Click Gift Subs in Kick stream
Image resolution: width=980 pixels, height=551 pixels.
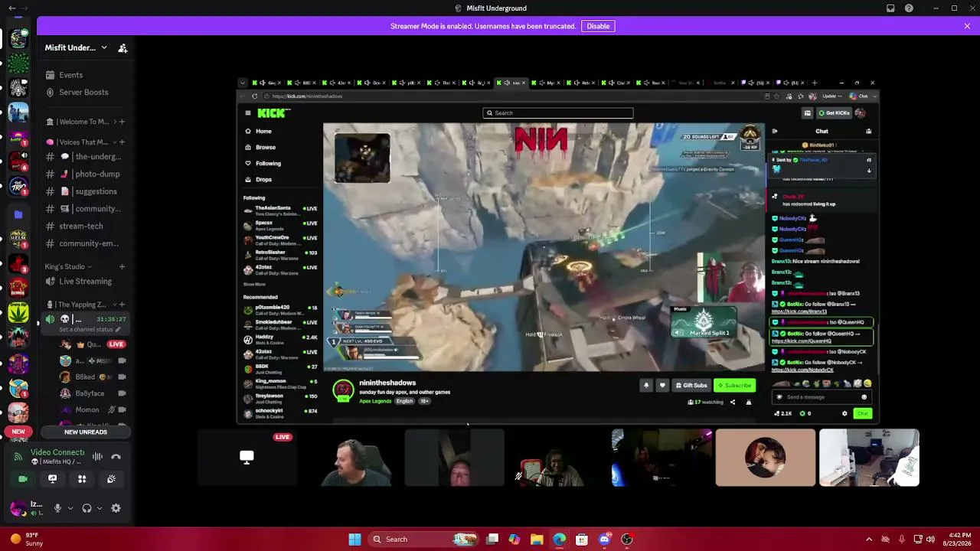[x=690, y=386]
